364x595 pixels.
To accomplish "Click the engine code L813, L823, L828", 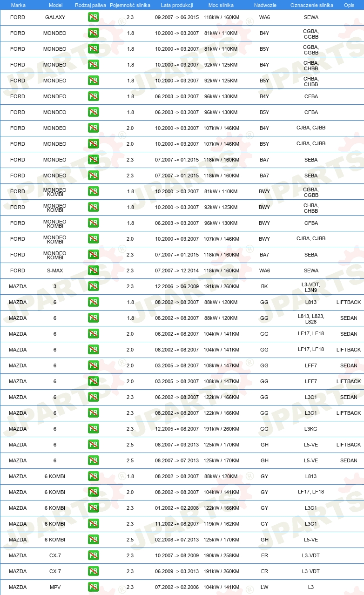I will 311,318.
